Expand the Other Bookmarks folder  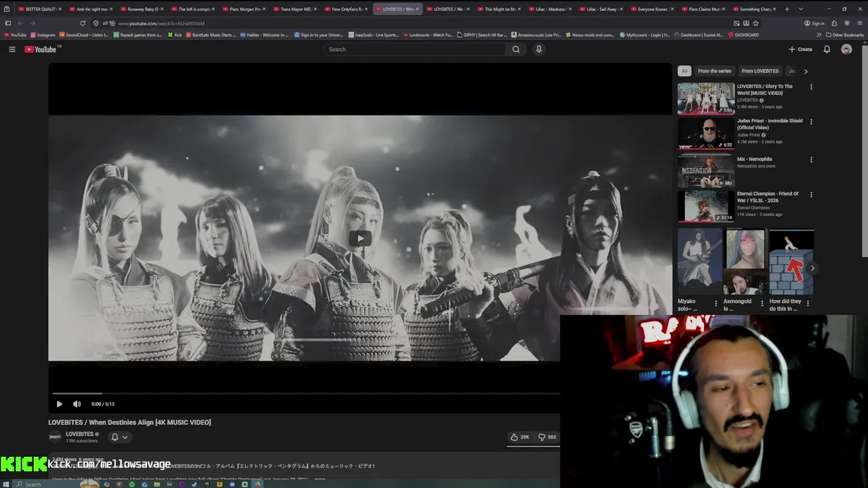(845, 35)
